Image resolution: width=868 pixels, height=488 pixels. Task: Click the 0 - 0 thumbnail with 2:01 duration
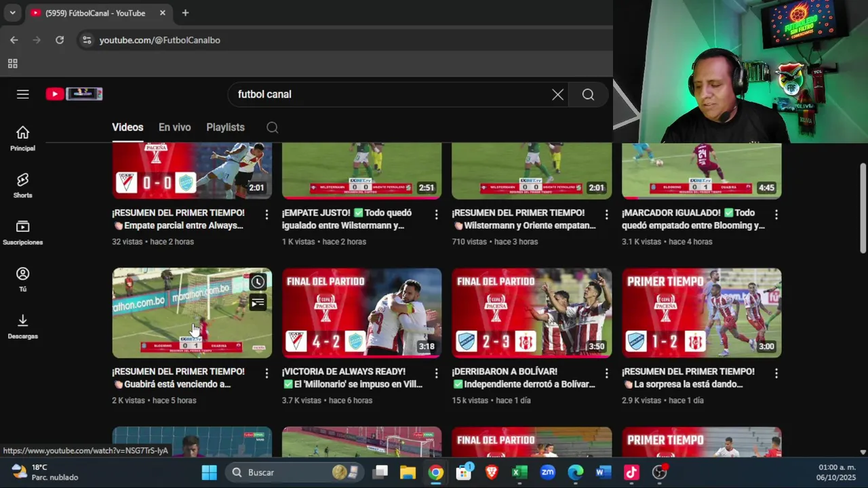coord(192,171)
